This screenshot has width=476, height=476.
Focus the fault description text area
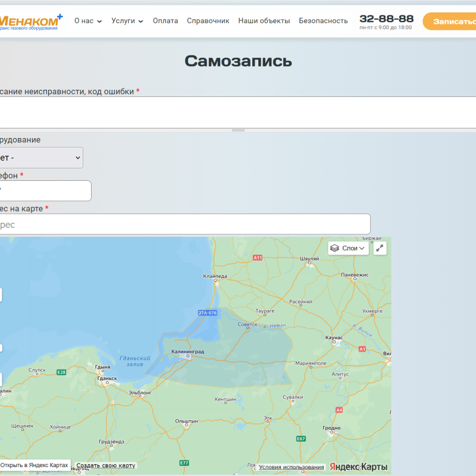(x=238, y=112)
